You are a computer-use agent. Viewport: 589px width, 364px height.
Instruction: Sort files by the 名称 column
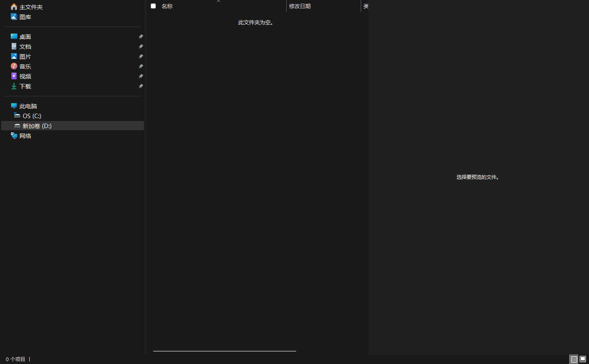pos(167,6)
